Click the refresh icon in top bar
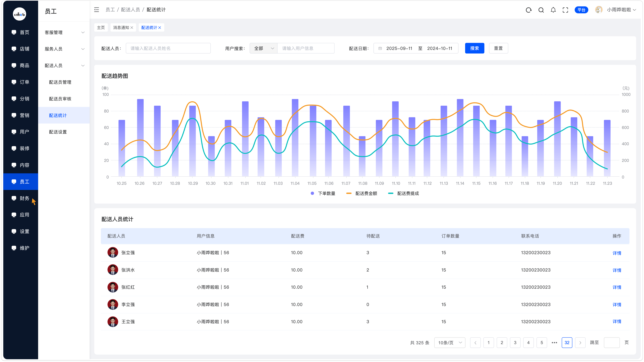 [x=528, y=10]
